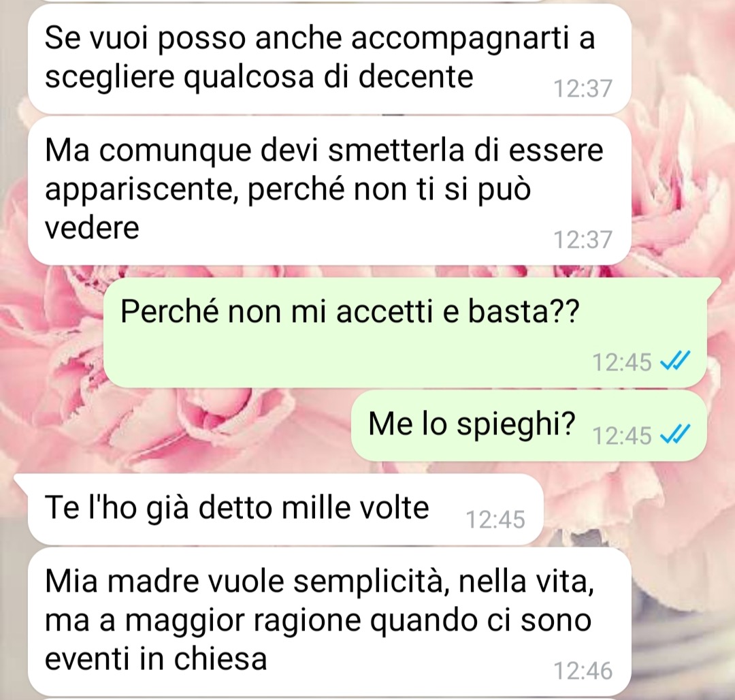The height and width of the screenshot is (700, 735).
Task: Tap the word 'decente' in the top message
Action: point(416,76)
